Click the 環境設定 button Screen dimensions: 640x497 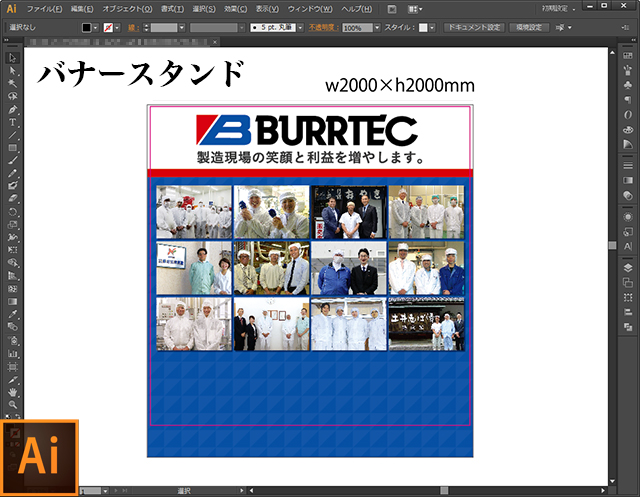pos(529,27)
